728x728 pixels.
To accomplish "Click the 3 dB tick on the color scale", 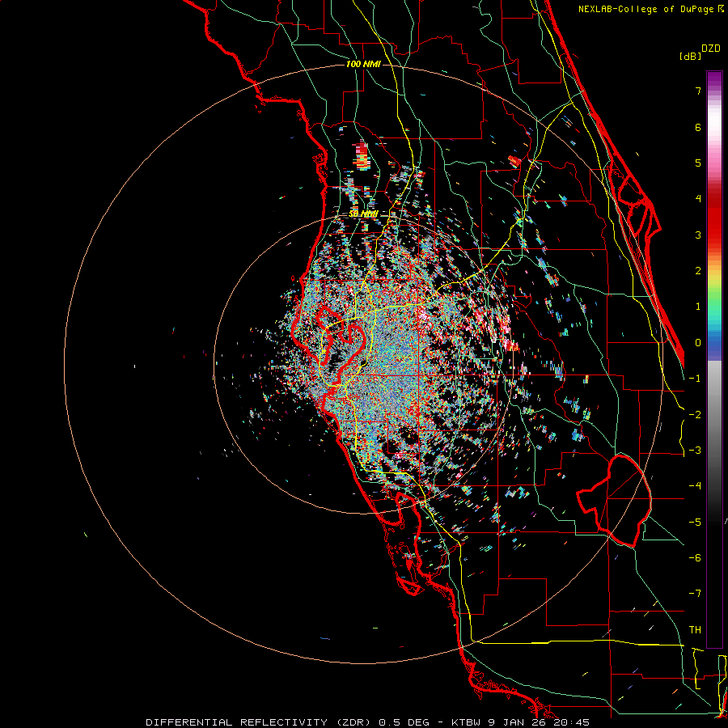I will [698, 235].
